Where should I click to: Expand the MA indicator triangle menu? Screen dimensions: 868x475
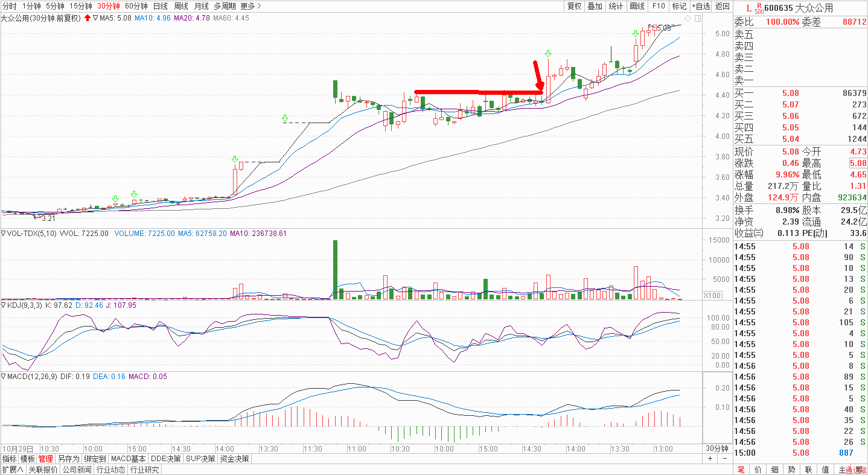(95, 18)
